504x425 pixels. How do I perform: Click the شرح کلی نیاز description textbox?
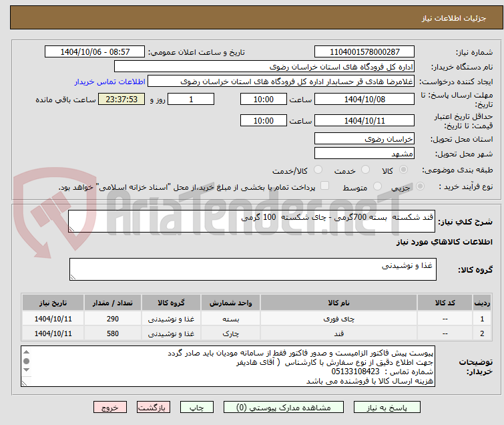[x=252, y=221]
